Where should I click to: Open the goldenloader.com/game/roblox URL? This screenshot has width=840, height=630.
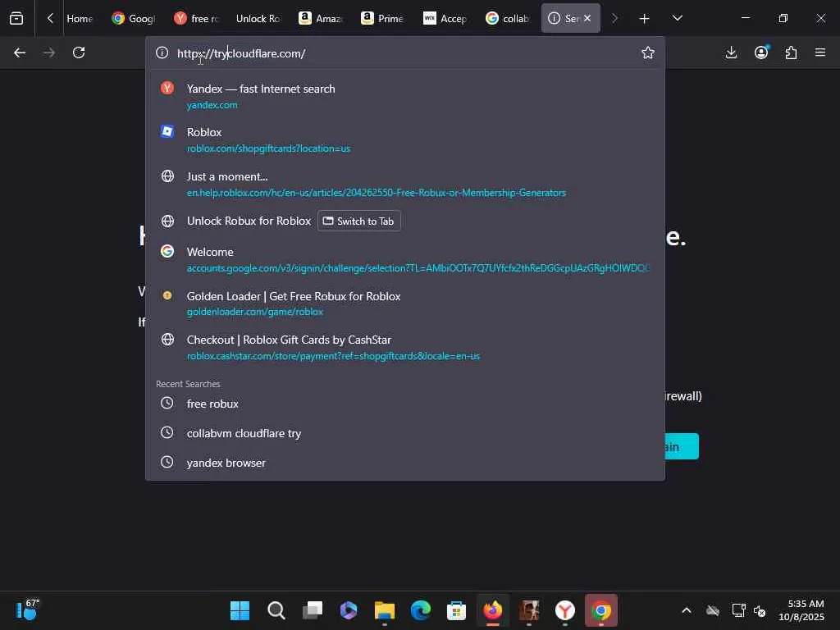(255, 312)
